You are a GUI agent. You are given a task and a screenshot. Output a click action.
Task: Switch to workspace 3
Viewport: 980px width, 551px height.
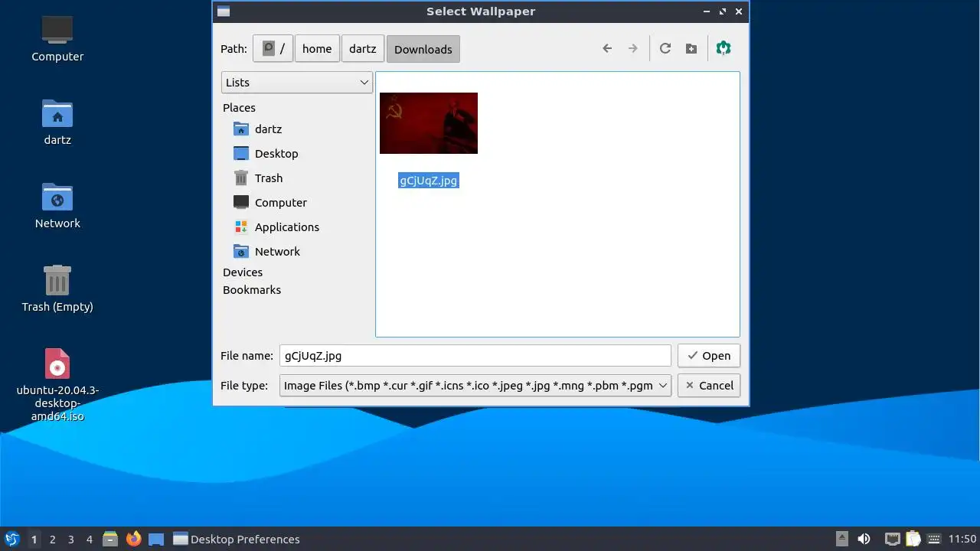pyautogui.click(x=71, y=540)
